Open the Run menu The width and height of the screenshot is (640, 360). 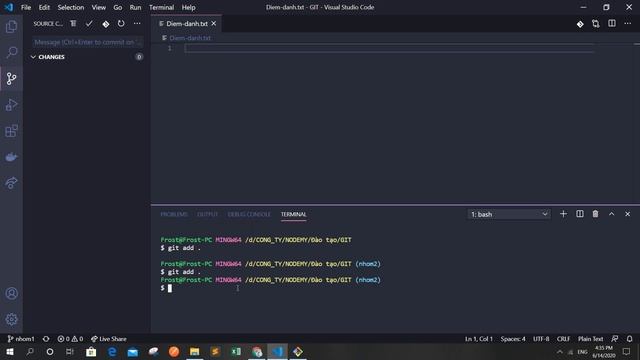[135, 7]
